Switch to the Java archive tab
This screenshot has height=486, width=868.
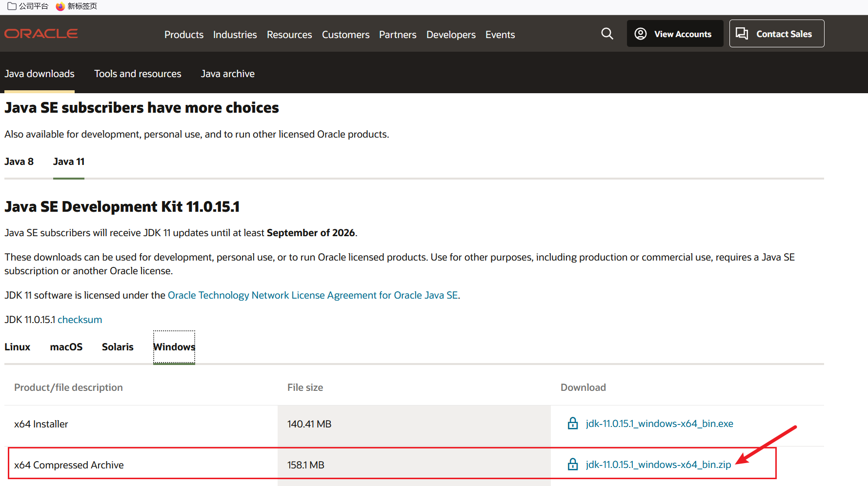[228, 74]
